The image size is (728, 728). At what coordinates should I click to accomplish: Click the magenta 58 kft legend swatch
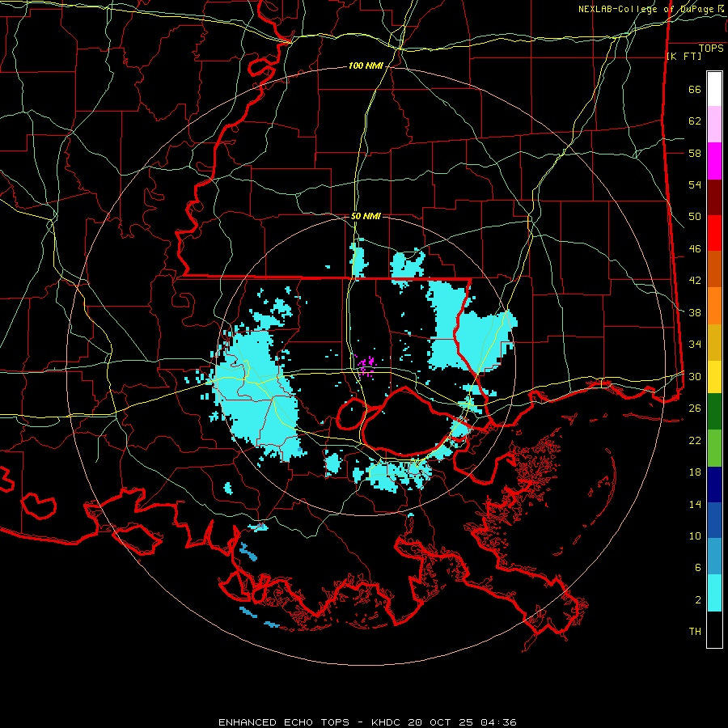pos(714,161)
